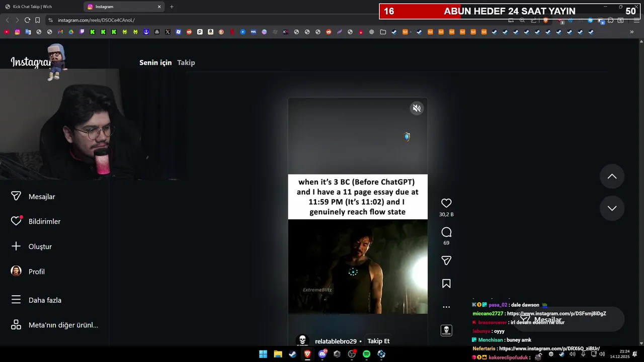
Task: Open X (Twitter) bookmark
Action: 168,32
